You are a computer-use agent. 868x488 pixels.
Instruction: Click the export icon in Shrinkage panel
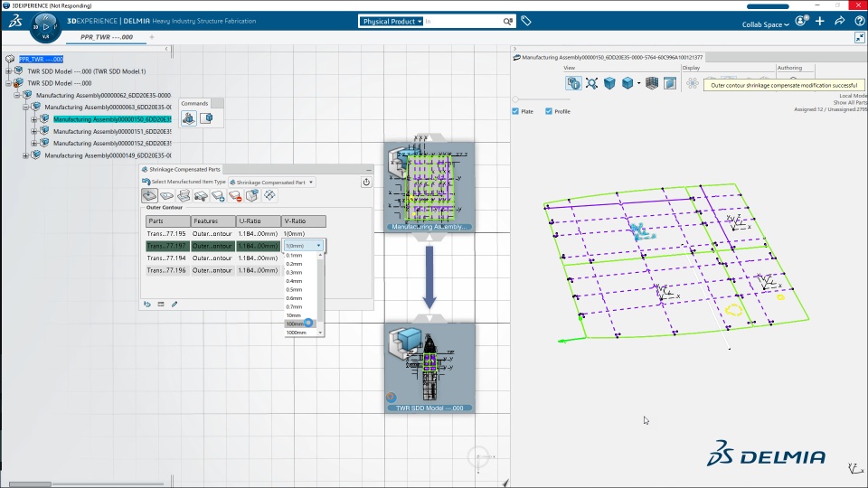point(366,182)
